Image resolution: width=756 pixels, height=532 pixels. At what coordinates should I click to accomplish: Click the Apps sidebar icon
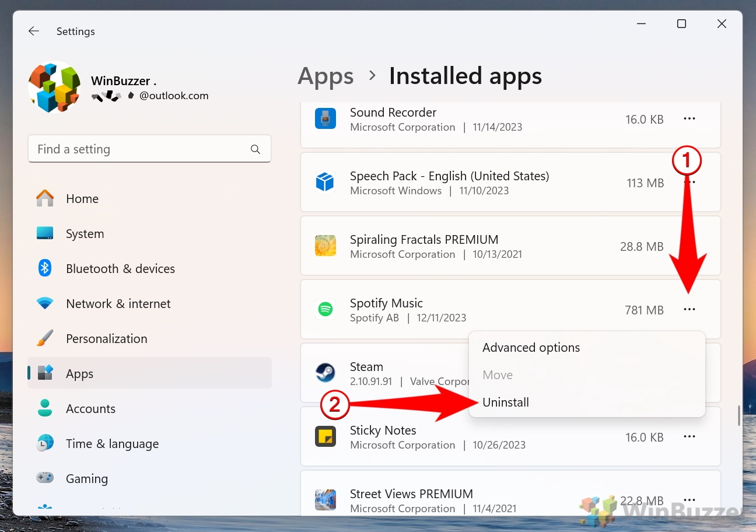[x=45, y=373]
